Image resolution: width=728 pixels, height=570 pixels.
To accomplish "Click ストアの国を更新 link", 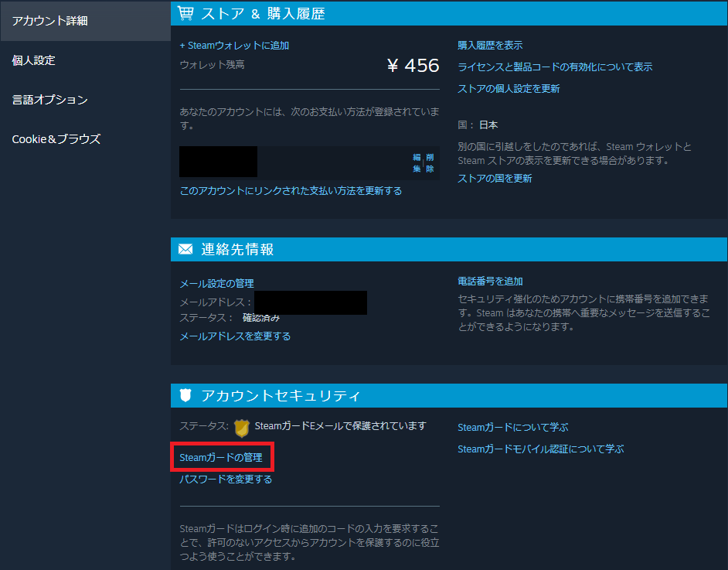I will coord(495,179).
